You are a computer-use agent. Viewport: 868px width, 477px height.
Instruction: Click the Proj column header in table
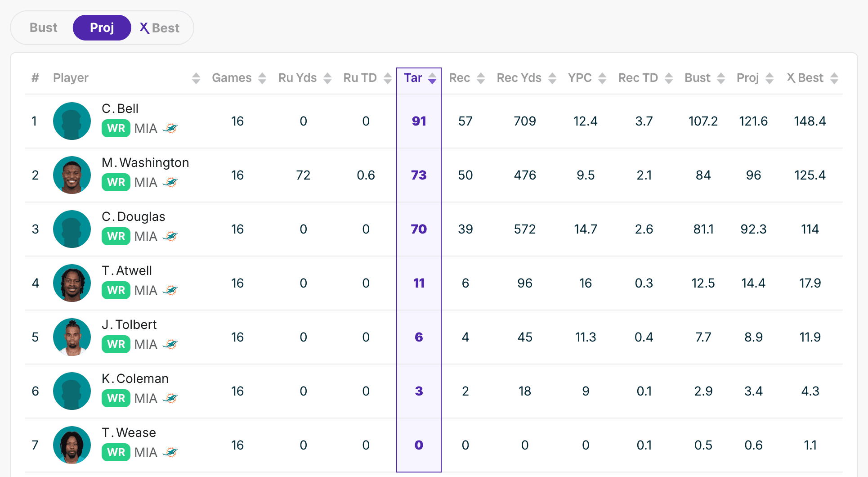(x=747, y=78)
